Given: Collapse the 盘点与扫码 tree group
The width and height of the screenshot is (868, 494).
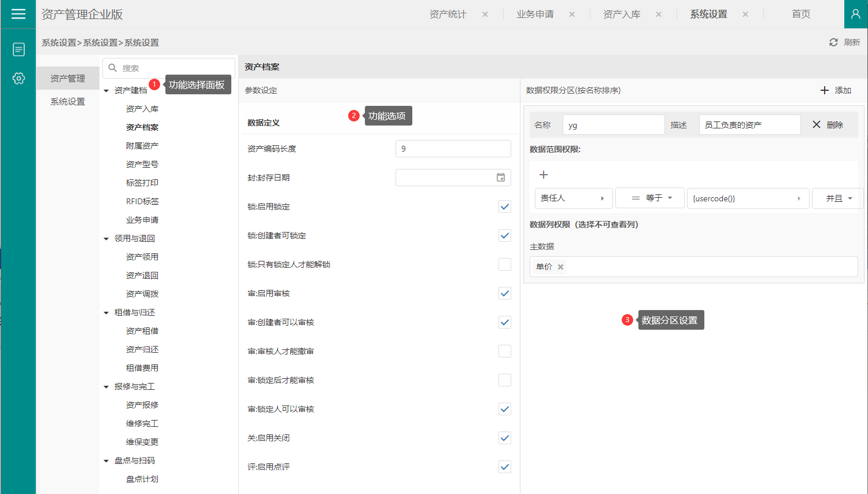Looking at the screenshot, I should 106,461.
